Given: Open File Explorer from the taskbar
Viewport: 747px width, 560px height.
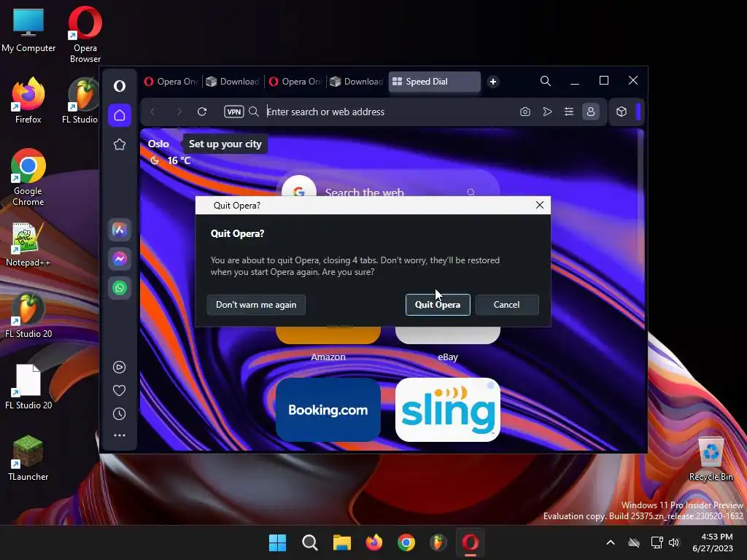Looking at the screenshot, I should coord(342,542).
